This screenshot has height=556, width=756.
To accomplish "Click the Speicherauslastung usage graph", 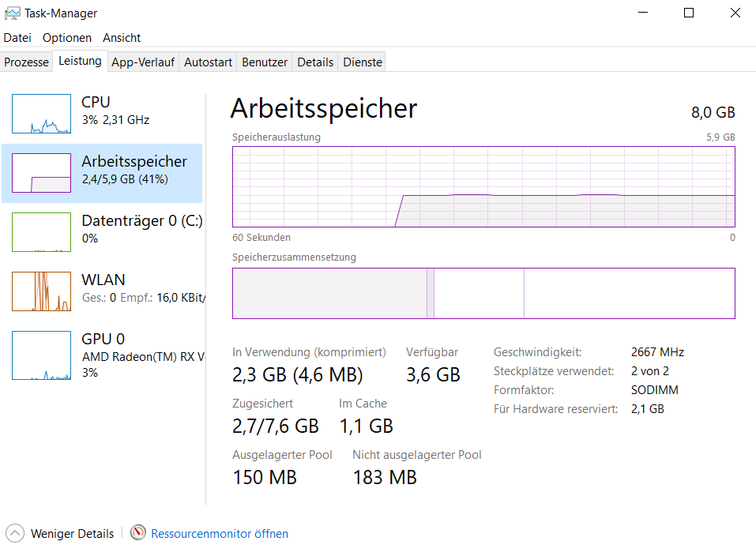I will click(x=483, y=186).
